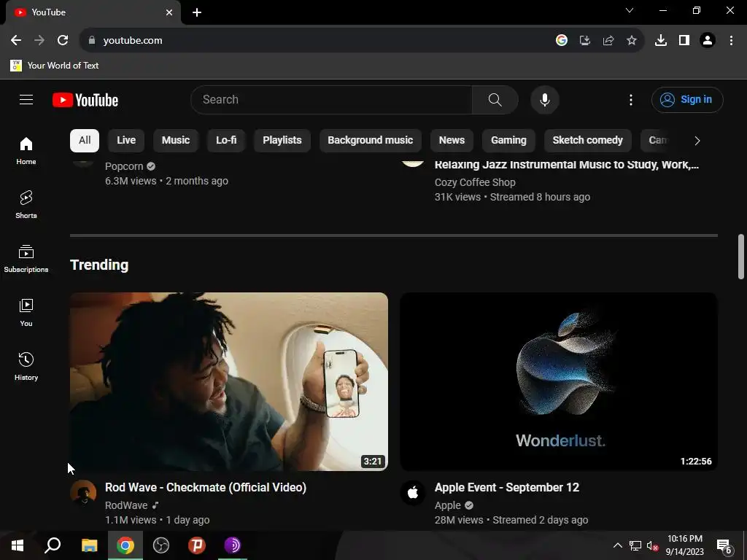Share this page icon in address bar
This screenshot has width=747, height=560.
tap(608, 41)
